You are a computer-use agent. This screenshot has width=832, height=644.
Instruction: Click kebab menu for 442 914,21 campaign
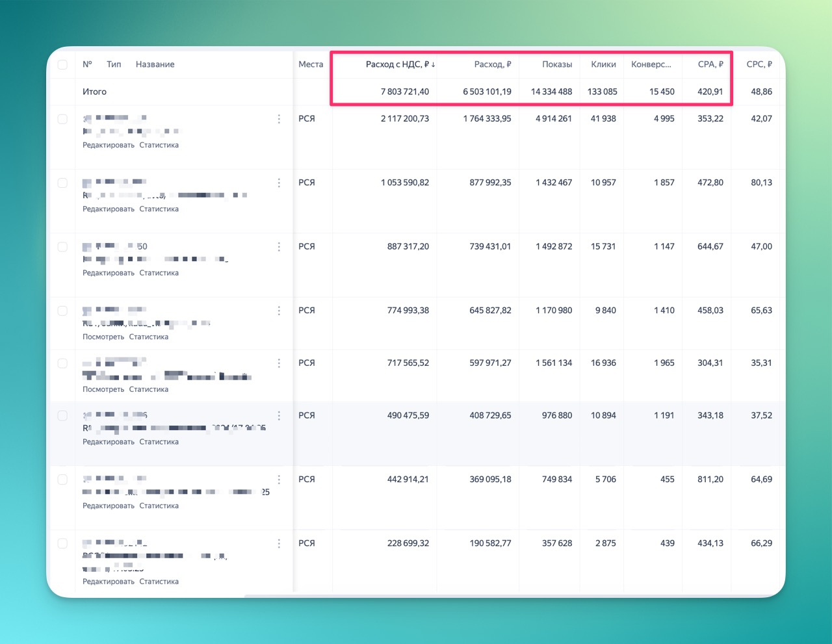point(279,480)
